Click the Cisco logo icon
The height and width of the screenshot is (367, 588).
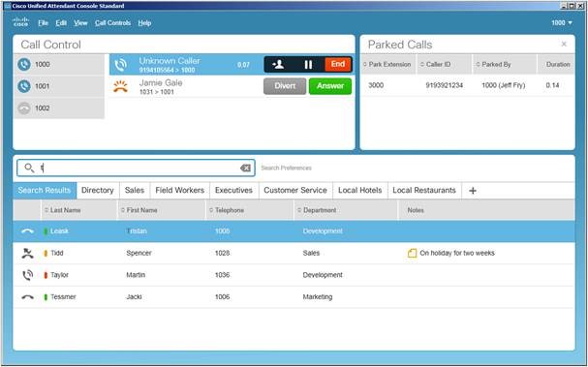pos(21,22)
